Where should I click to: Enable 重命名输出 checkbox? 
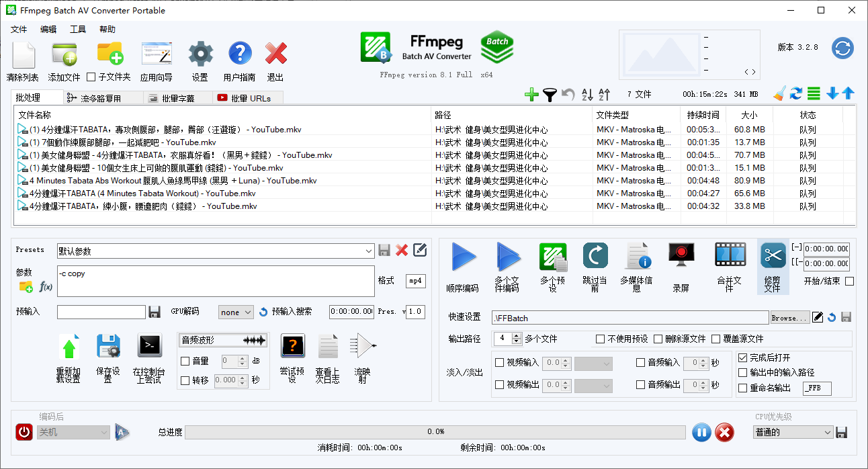tap(742, 388)
